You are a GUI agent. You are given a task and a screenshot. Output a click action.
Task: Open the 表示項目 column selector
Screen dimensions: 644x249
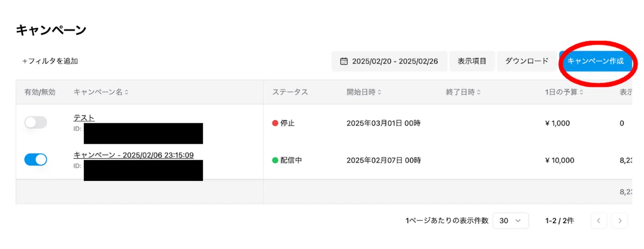pos(472,61)
